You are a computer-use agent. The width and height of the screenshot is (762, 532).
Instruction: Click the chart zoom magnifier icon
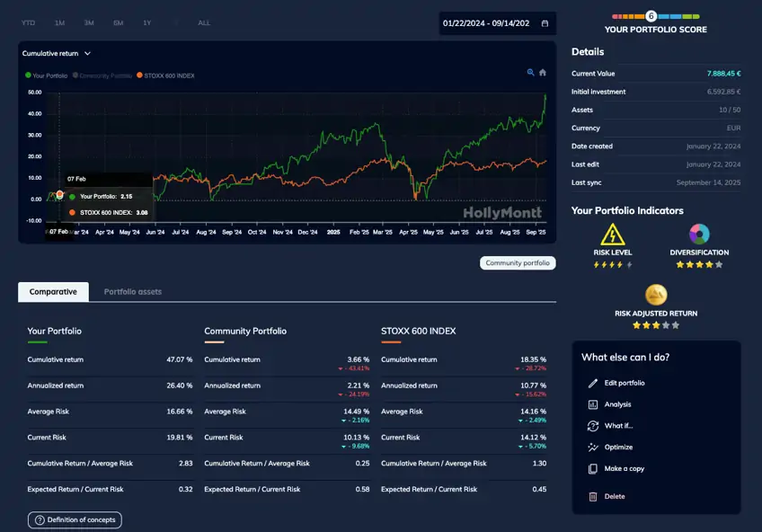click(x=531, y=73)
